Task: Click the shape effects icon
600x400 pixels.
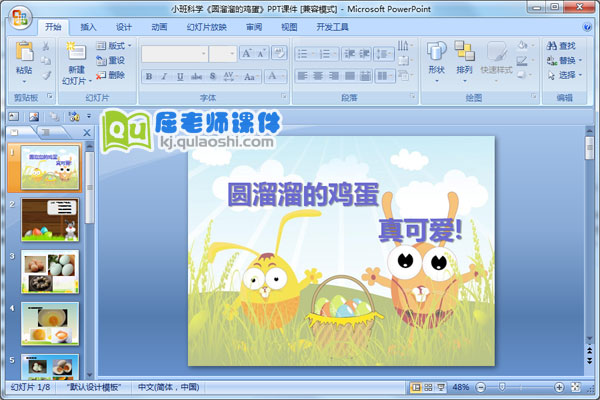Action: tap(524, 75)
